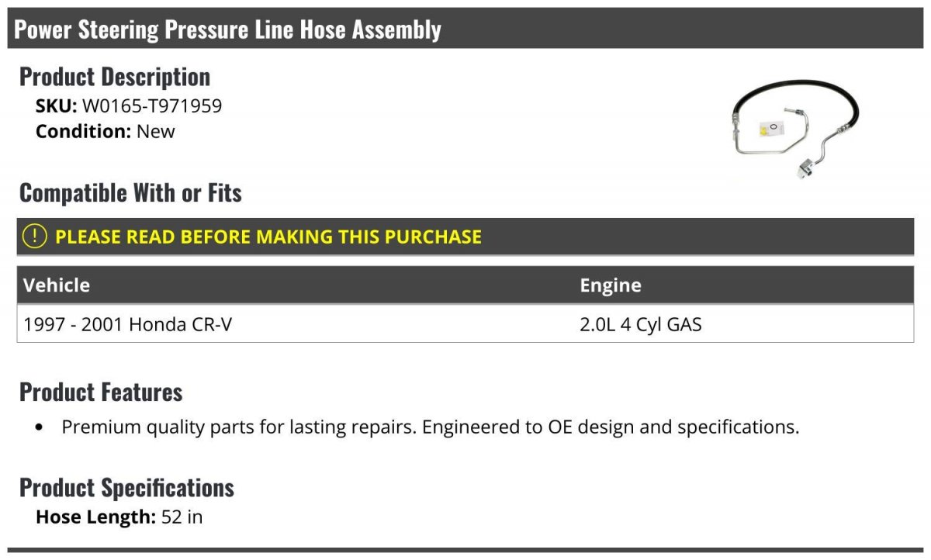Click the Condition: New text
The image size is (931, 560).
106,131
